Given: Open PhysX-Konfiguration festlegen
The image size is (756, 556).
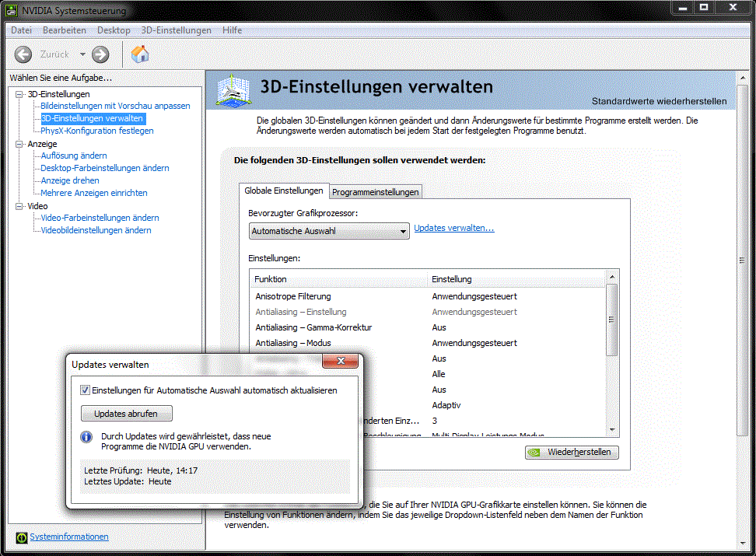Looking at the screenshot, I should pyautogui.click(x=97, y=131).
